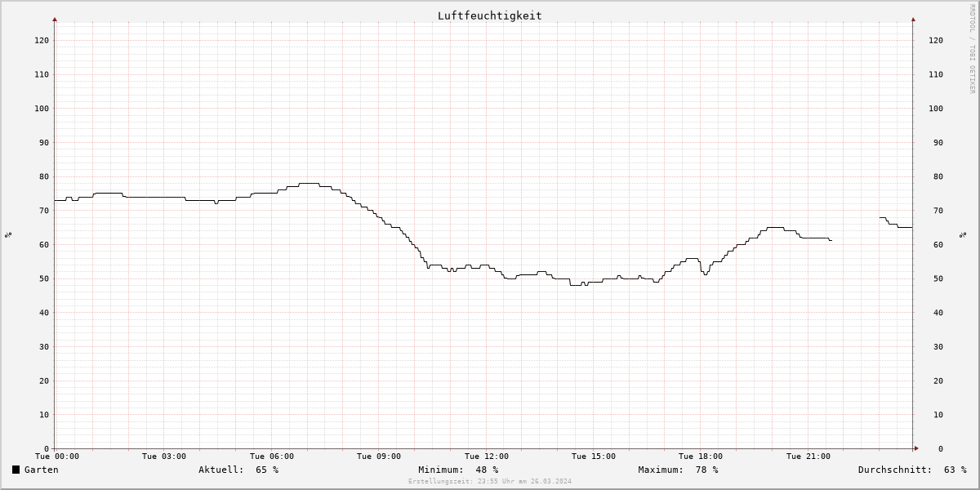
Task: Click the 'Durchschnitt: 63 %' value
Action: coord(912,470)
